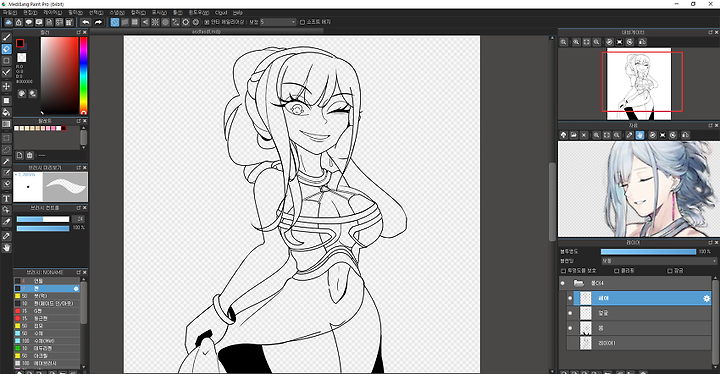Click the Redo arrow
The height and width of the screenshot is (374, 720).
tap(98, 22)
